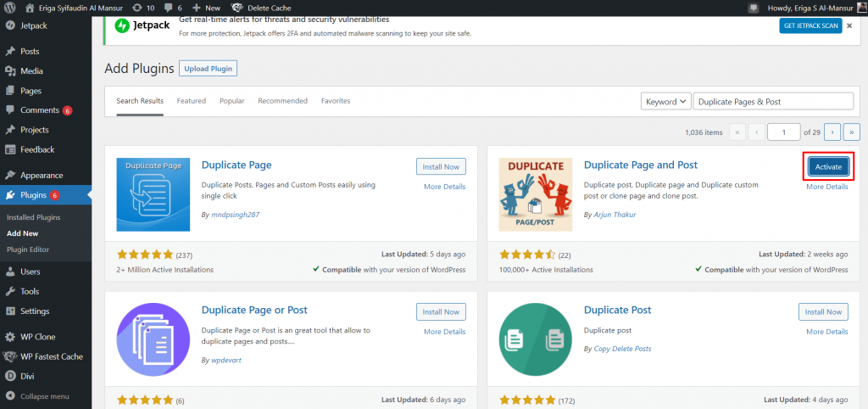Open author wpdevart link
The width and height of the screenshot is (868, 409).
point(225,361)
